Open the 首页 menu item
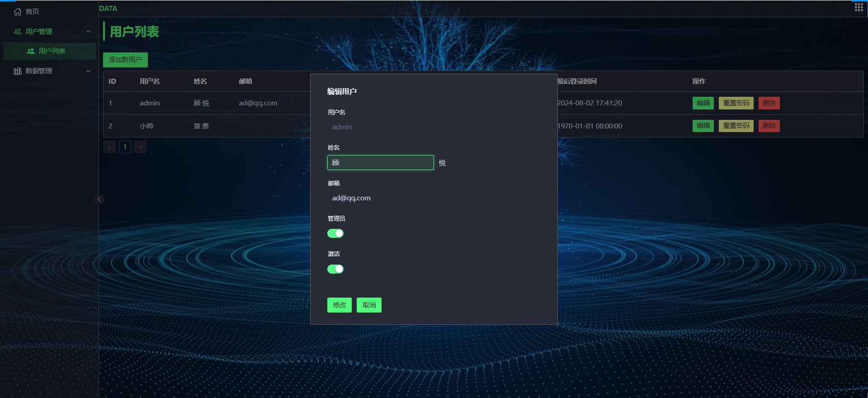Image resolution: width=868 pixels, height=398 pixels. tap(32, 12)
